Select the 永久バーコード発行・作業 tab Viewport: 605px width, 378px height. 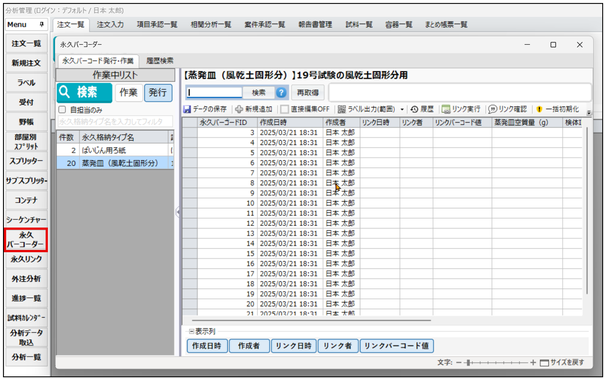(x=98, y=61)
